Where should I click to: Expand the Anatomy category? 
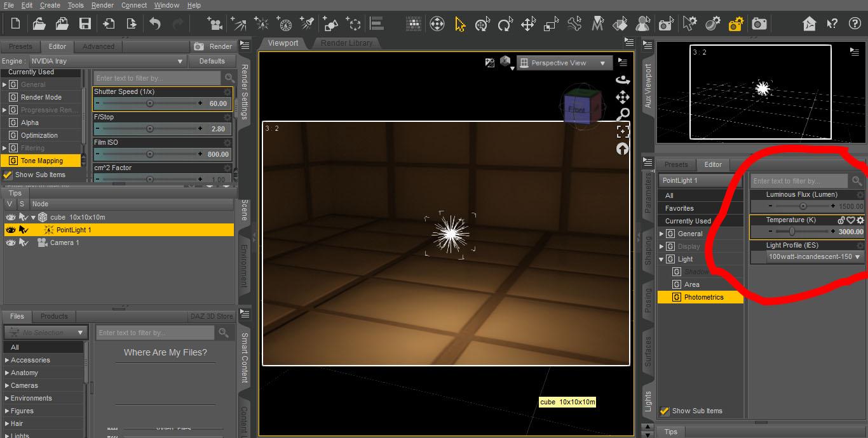coord(7,373)
